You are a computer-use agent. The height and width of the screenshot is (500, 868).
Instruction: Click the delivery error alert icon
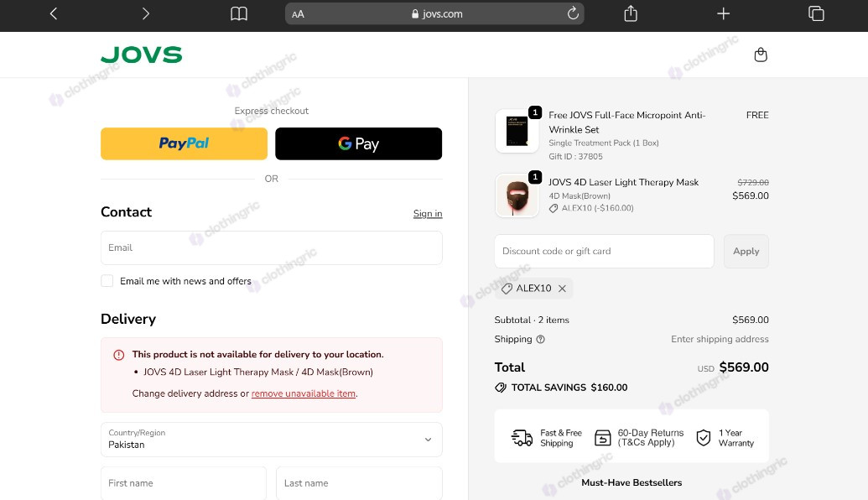(x=118, y=355)
